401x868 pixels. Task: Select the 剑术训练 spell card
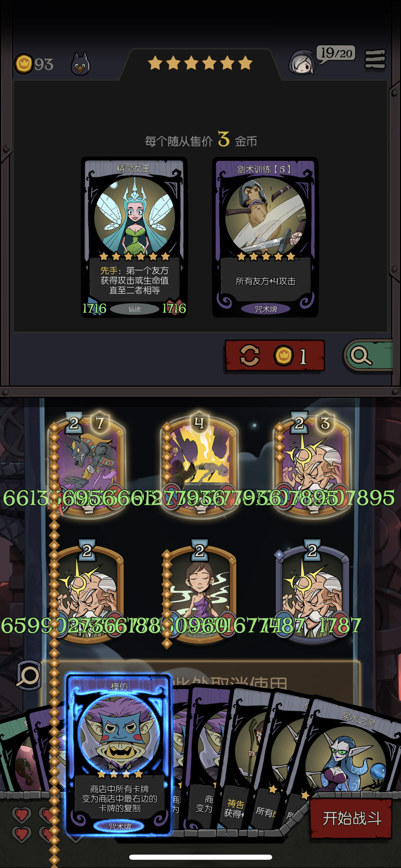(x=265, y=237)
